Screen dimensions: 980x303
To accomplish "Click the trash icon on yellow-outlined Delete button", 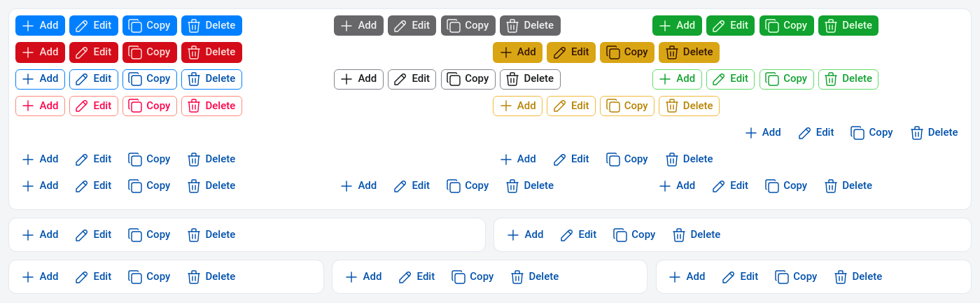I will click(x=671, y=106).
